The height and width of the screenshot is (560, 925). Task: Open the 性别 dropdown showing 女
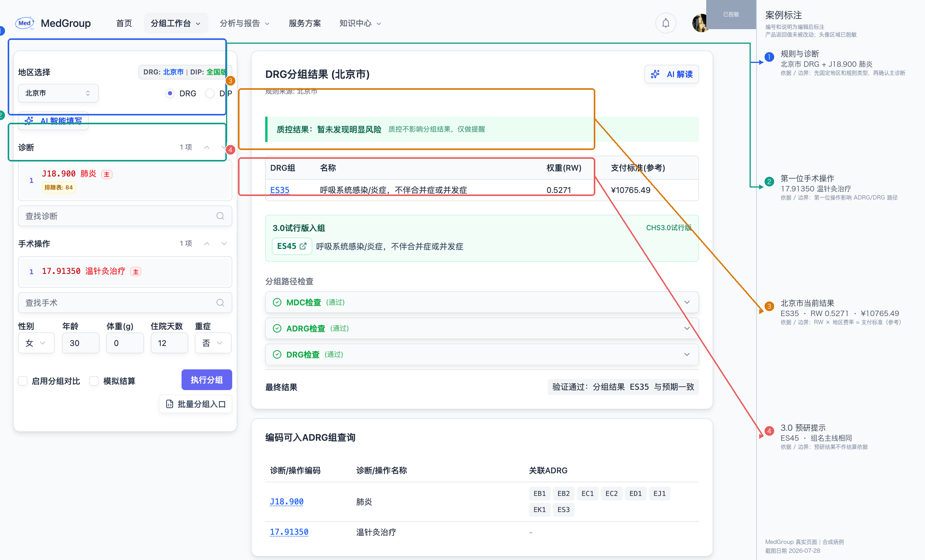click(x=36, y=343)
